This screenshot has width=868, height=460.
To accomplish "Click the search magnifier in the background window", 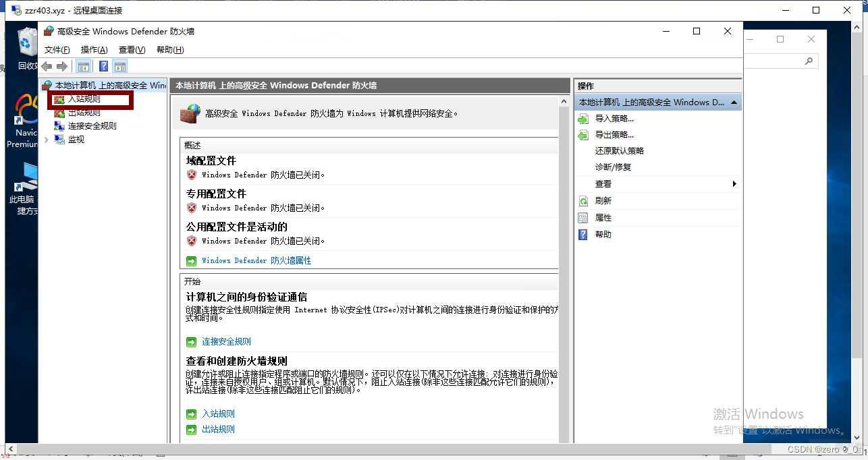I will [x=809, y=61].
